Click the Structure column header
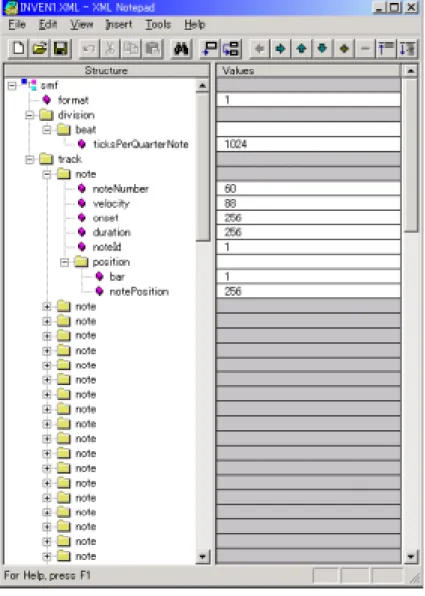425x596 pixels. (x=106, y=71)
